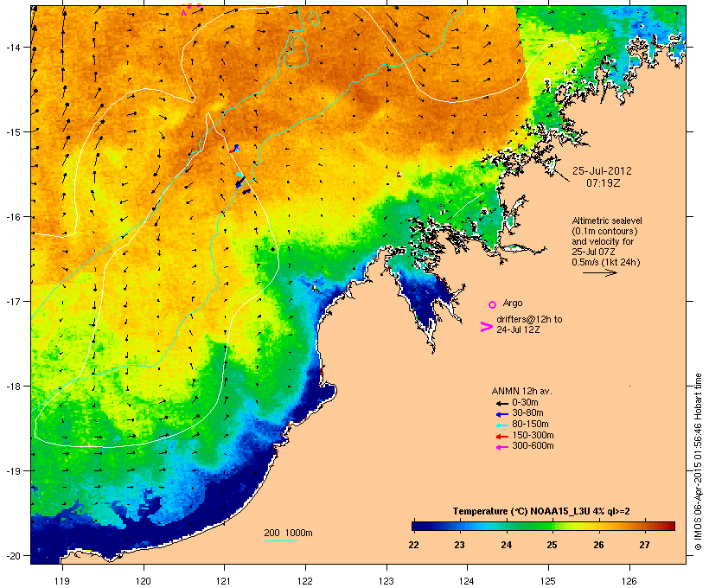Click the dark red 27°C colorbar end
The width and height of the screenshot is (709, 588).
[x=671, y=526]
